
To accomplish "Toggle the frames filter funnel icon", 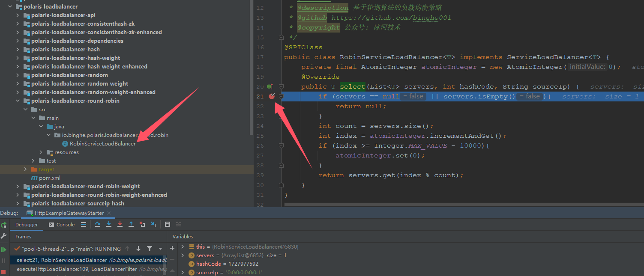I will tap(149, 249).
